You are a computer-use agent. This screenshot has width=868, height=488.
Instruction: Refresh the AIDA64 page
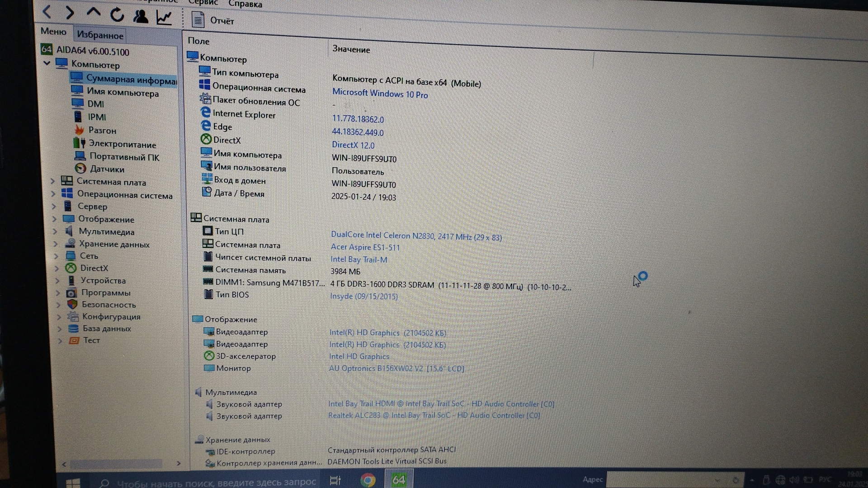coord(117,14)
